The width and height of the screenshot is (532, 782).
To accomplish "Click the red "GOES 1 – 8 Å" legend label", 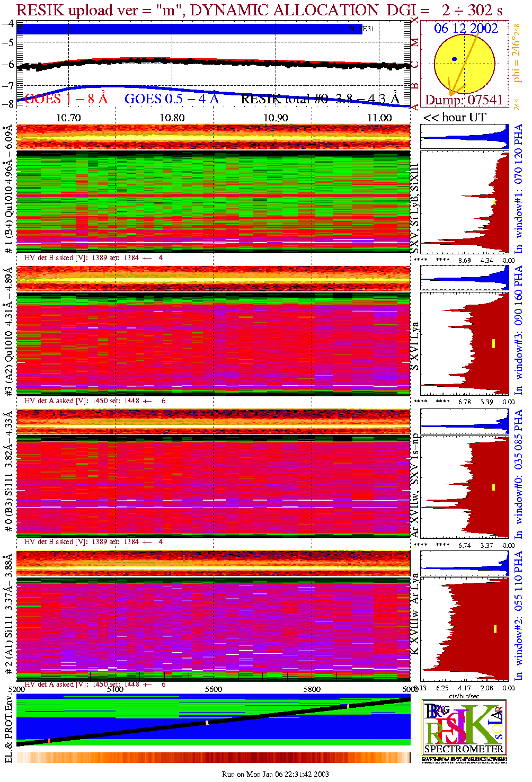I will (x=66, y=99).
